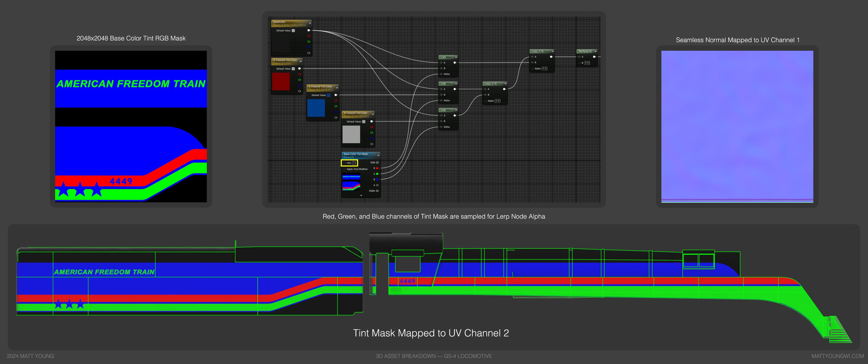868x364 pixels.
Task: Click the third Lerp node output pin
Action: [455, 116]
